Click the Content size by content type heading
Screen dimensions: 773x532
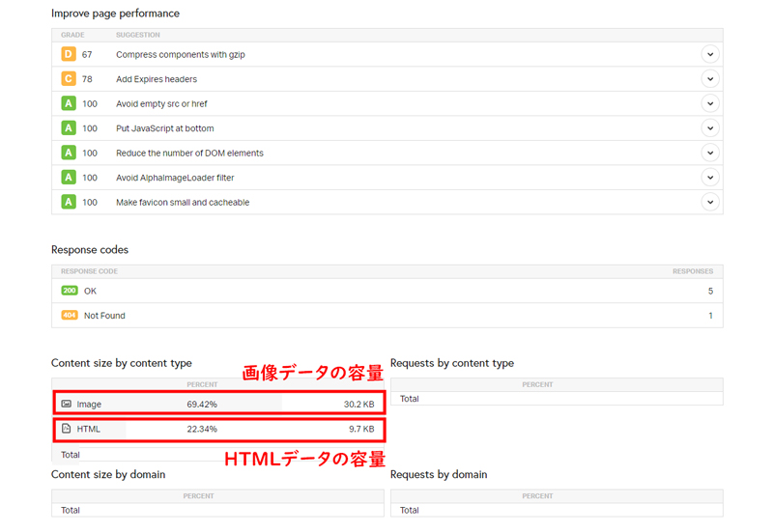click(122, 364)
